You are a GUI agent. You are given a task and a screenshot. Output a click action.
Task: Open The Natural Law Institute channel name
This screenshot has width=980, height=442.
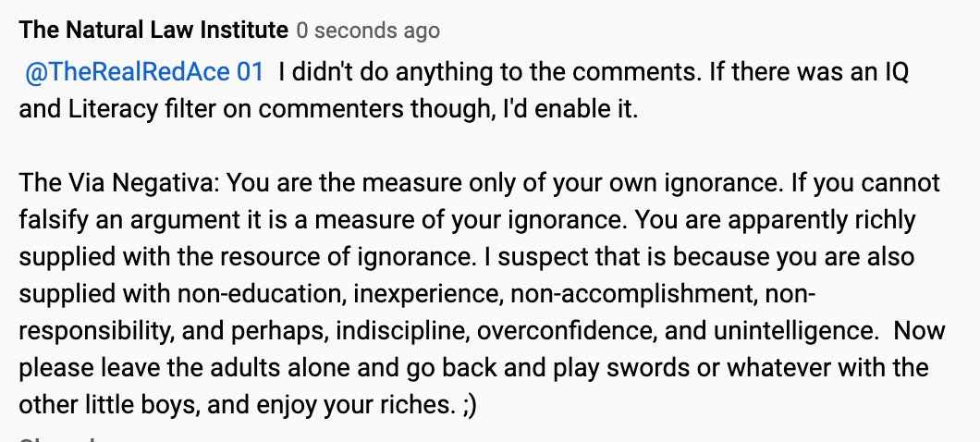click(153, 30)
